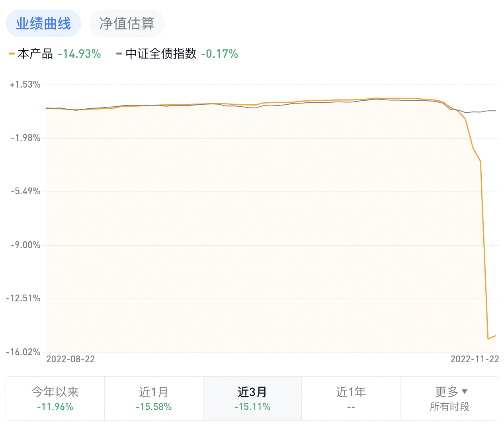This screenshot has height=426, width=504.
Task: Expand the 更多 time period dropdown
Action: tap(449, 398)
